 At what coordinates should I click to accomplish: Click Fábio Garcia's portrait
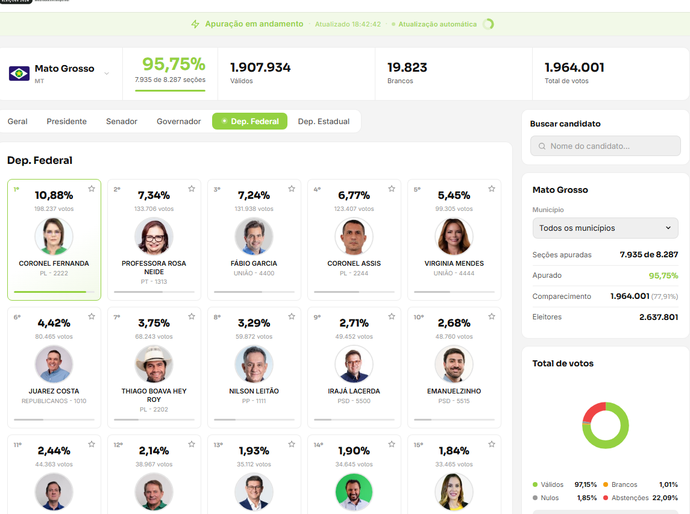(254, 236)
